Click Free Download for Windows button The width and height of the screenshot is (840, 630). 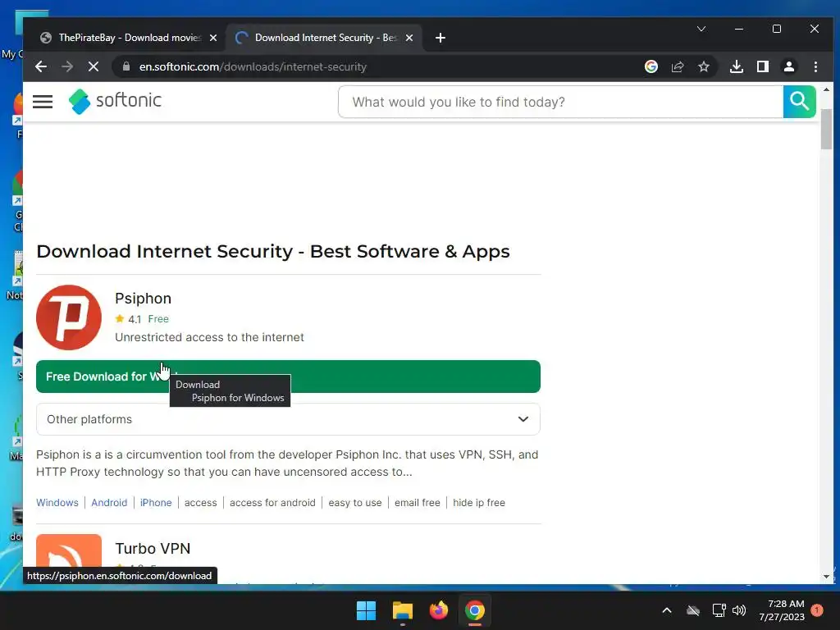tap(288, 377)
